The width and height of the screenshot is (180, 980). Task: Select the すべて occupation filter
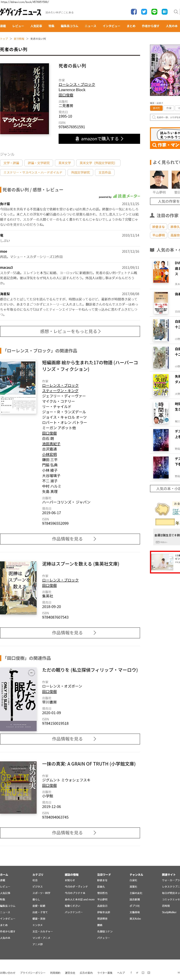click(156, 108)
